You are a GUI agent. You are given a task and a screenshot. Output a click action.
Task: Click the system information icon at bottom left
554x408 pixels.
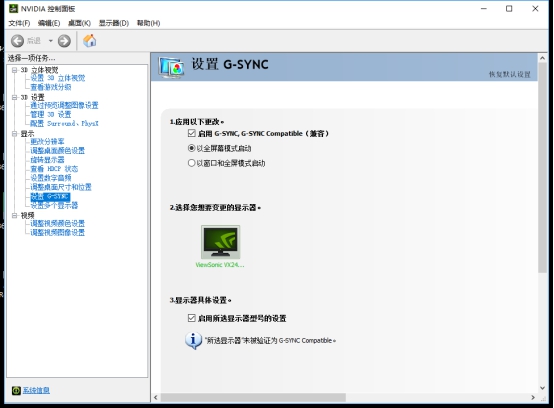click(16, 390)
